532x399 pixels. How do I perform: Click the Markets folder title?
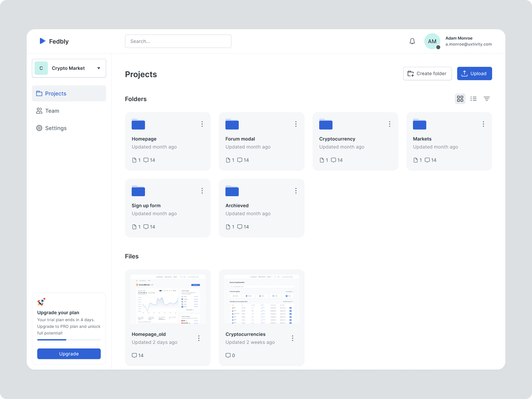pos(422,139)
